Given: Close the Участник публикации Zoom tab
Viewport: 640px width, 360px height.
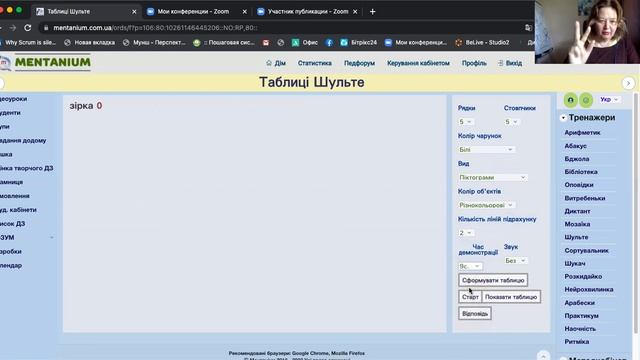Looking at the screenshot, I should [x=355, y=12].
